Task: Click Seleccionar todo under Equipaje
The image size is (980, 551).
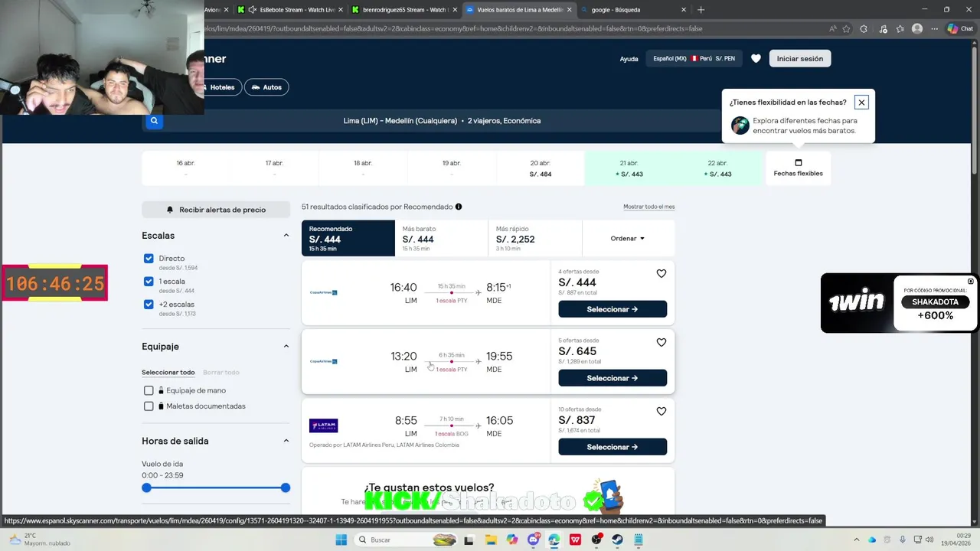Action: (168, 372)
